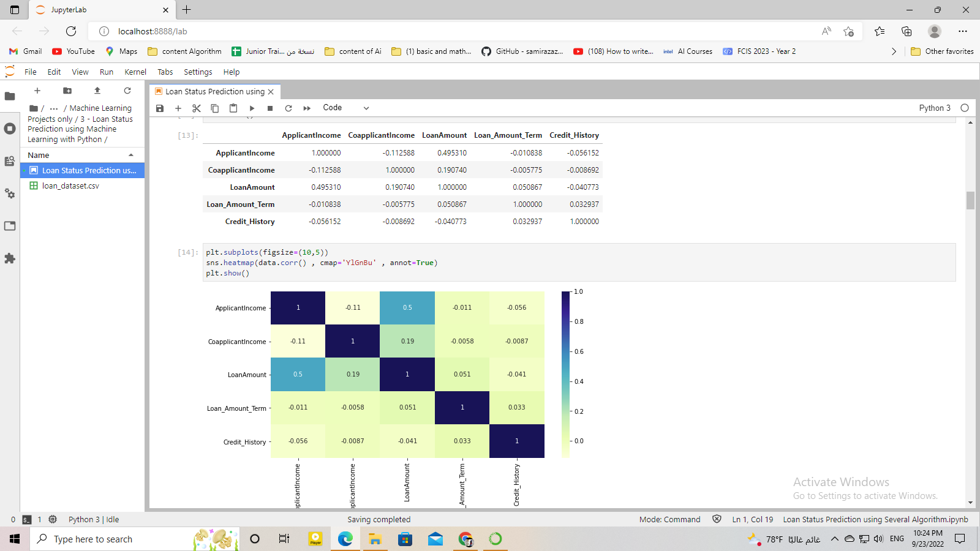Viewport: 980px width, 551px height.
Task: Copy the selected cell
Action: coord(214,108)
